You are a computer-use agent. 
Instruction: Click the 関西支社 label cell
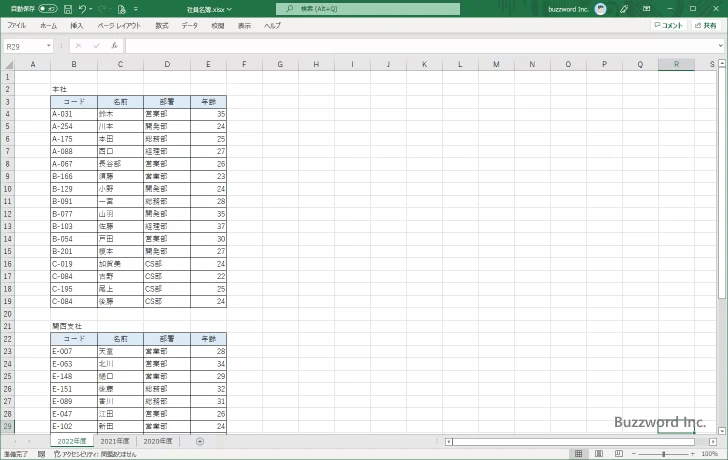tap(74, 326)
